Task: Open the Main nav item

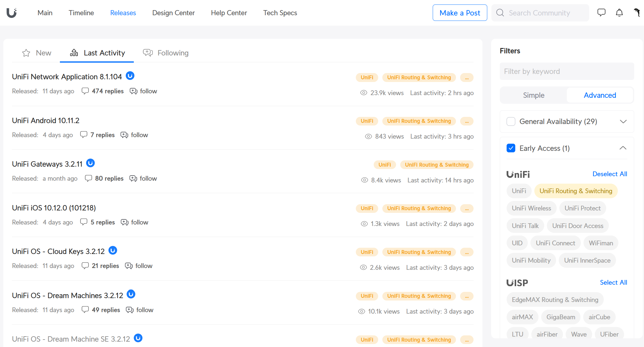Action: tap(45, 13)
